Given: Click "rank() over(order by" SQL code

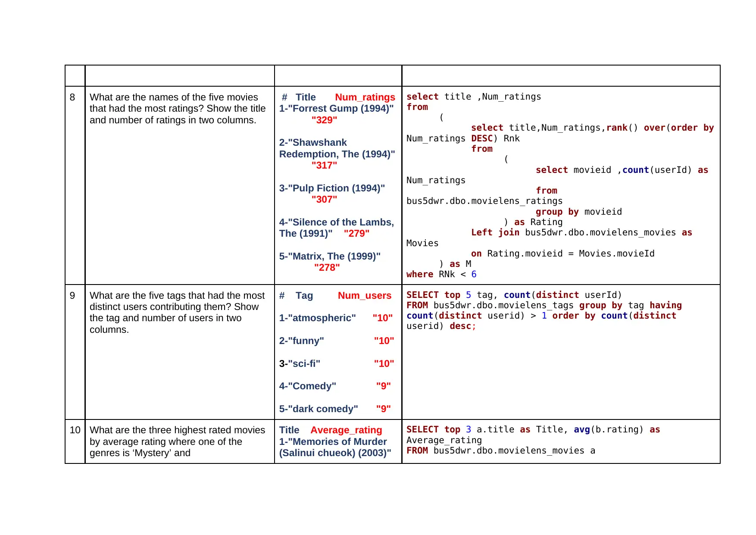Looking at the screenshot, I should [660, 128].
